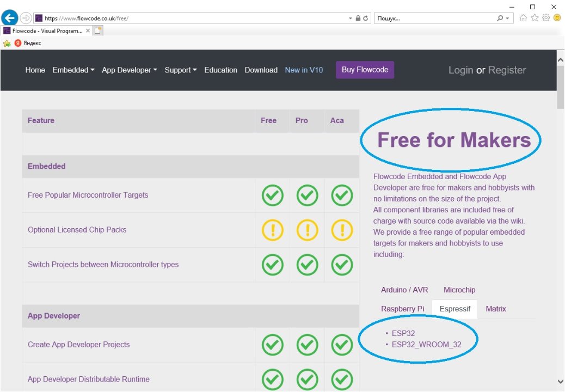Click the ESP32 list item
The image size is (565, 392).
(403, 333)
